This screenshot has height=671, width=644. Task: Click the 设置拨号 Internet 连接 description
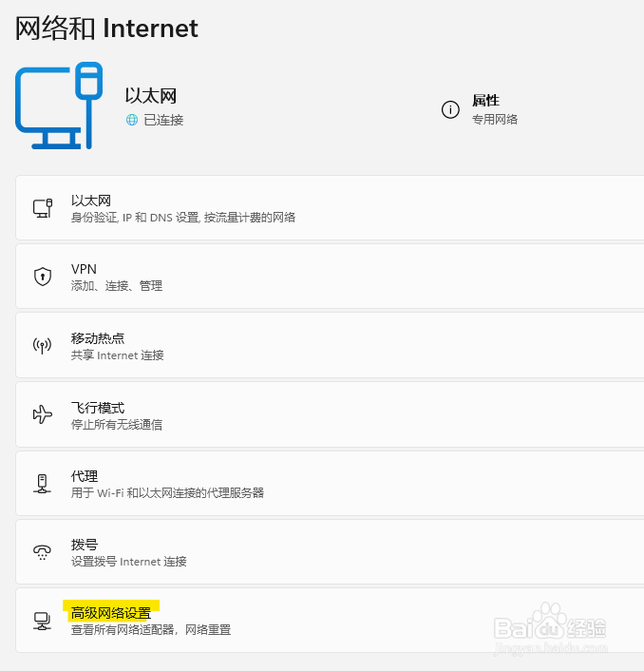click(x=129, y=562)
